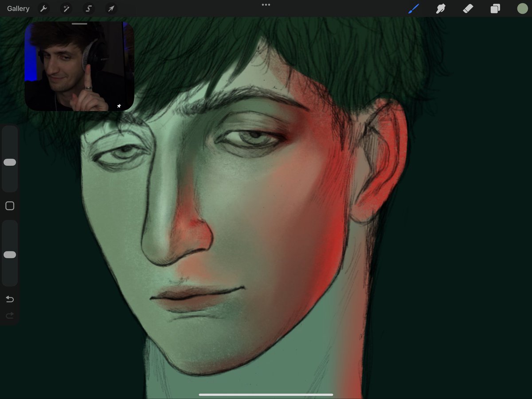The width and height of the screenshot is (532, 399).
Task: Open the canvas options via three-dot handle
Action: pyautogui.click(x=266, y=4)
